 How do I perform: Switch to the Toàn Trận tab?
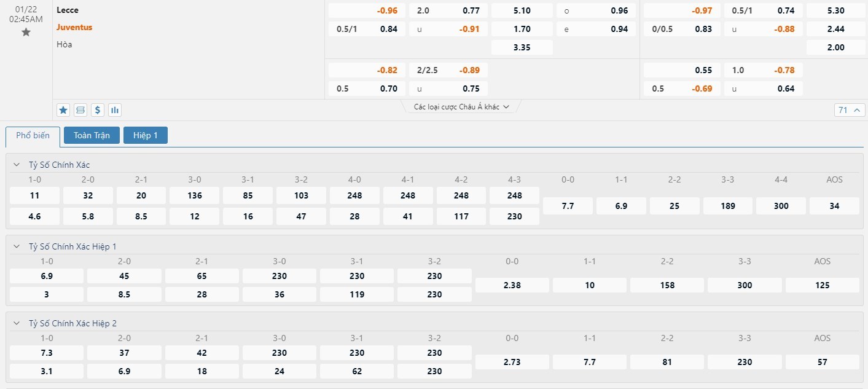[x=92, y=135]
